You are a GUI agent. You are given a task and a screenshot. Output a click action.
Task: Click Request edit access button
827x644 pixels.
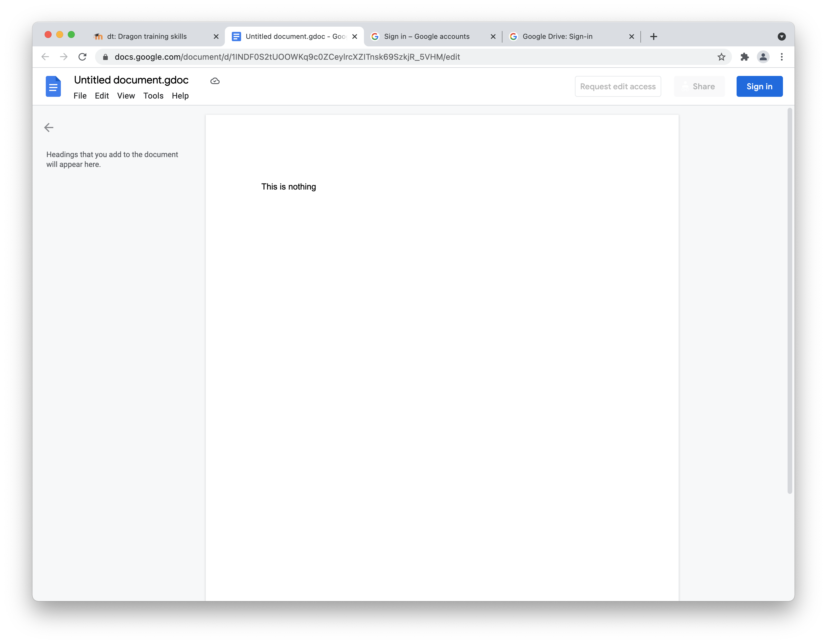click(618, 86)
